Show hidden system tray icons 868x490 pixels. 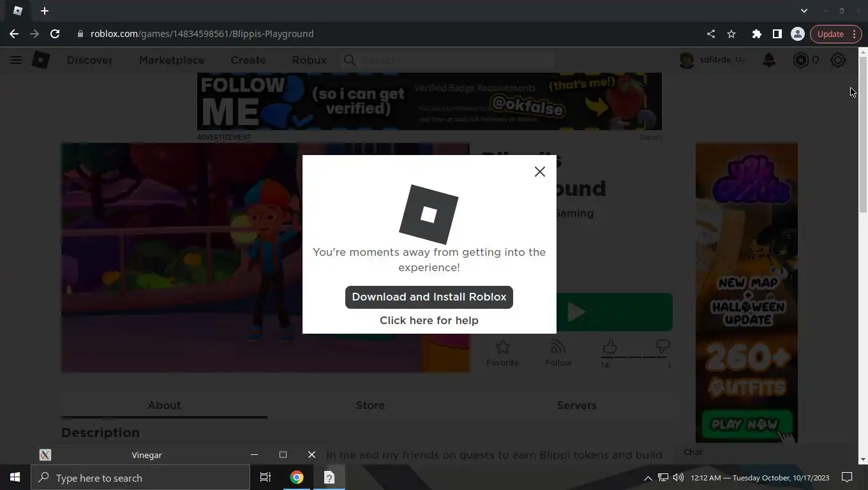(x=648, y=478)
